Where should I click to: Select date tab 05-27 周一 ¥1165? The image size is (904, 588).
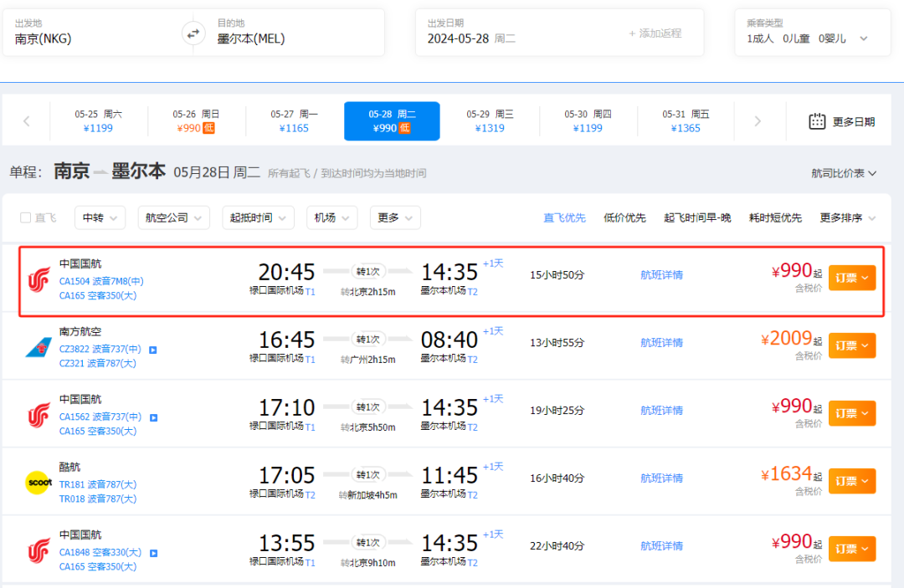(x=294, y=121)
